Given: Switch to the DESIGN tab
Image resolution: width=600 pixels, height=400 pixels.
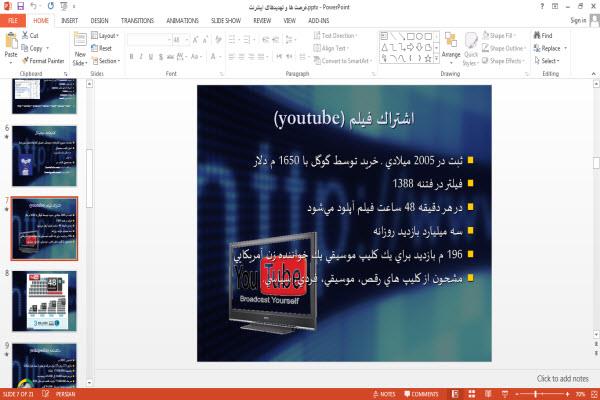Looking at the screenshot, I should point(99,21).
